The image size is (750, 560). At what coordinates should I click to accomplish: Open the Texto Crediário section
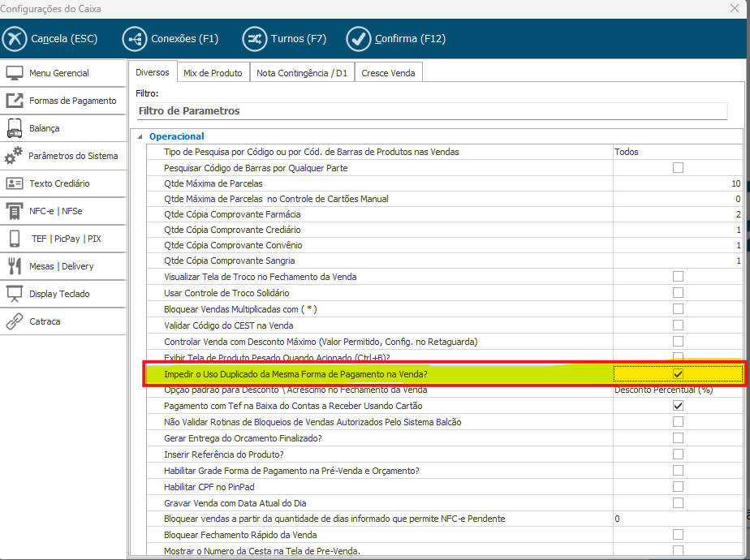59,183
